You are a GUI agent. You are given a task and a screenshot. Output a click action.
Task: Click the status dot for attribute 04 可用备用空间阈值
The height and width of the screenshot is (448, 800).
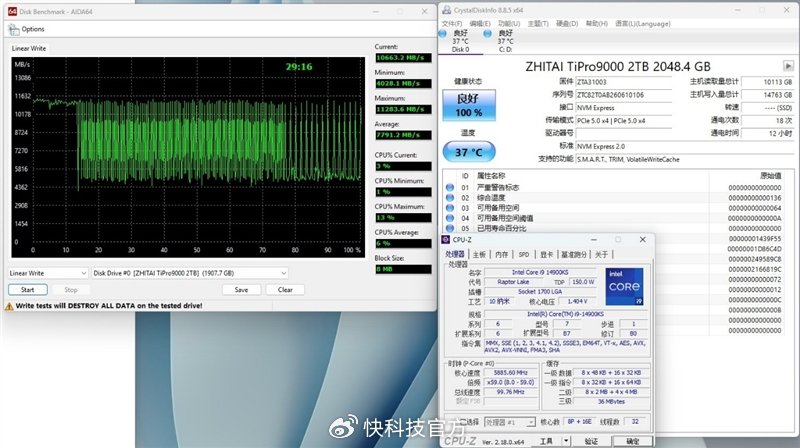449,218
